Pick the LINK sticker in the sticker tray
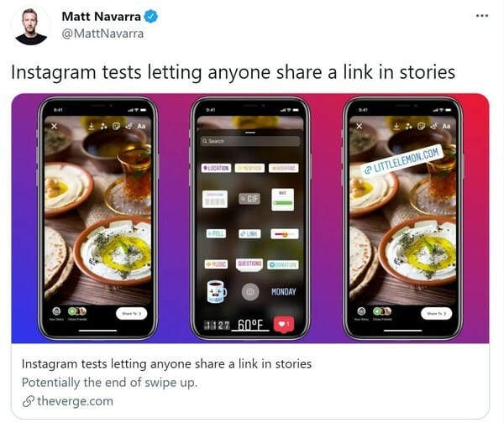 click(x=249, y=234)
